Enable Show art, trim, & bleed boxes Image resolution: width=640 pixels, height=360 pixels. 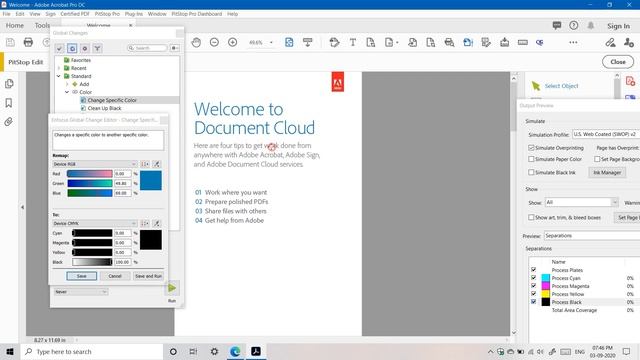531,218
